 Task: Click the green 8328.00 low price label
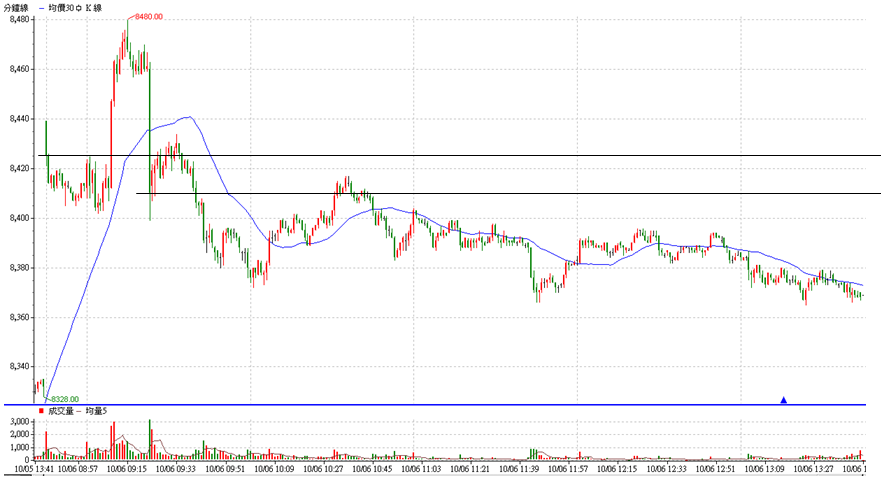(x=65, y=399)
